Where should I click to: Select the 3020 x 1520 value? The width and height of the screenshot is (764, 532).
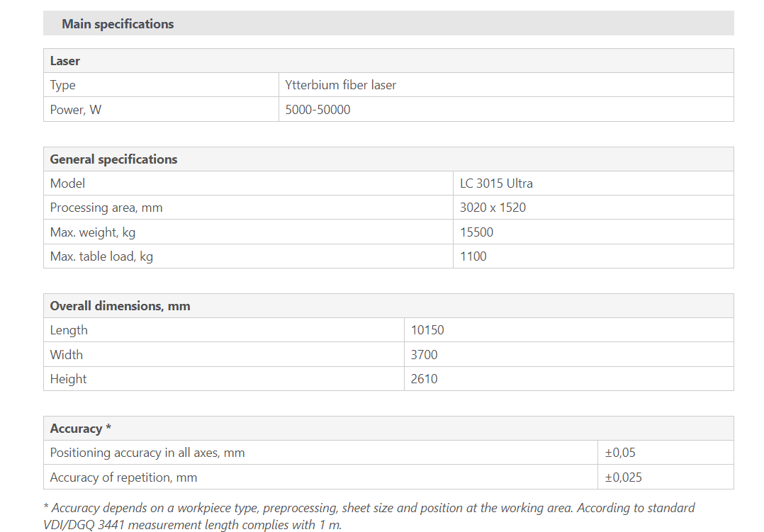(493, 208)
